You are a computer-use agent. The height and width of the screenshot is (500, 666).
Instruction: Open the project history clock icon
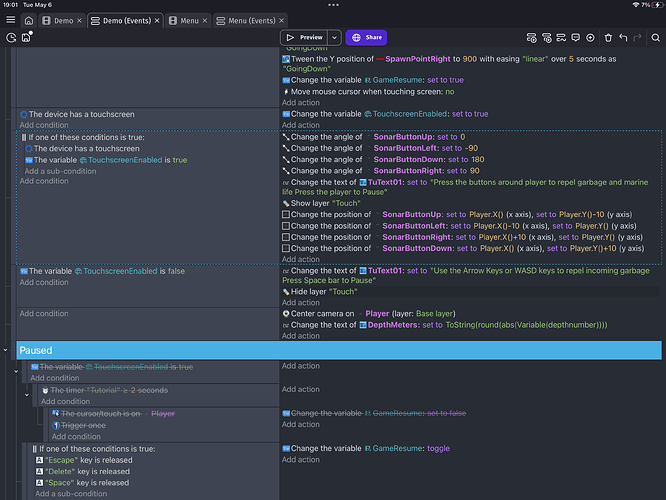point(11,38)
